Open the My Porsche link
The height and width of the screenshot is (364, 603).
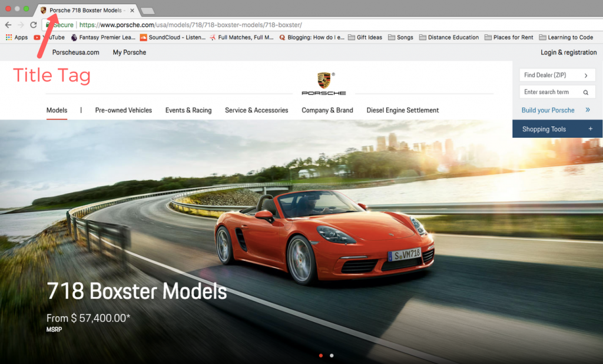click(130, 52)
